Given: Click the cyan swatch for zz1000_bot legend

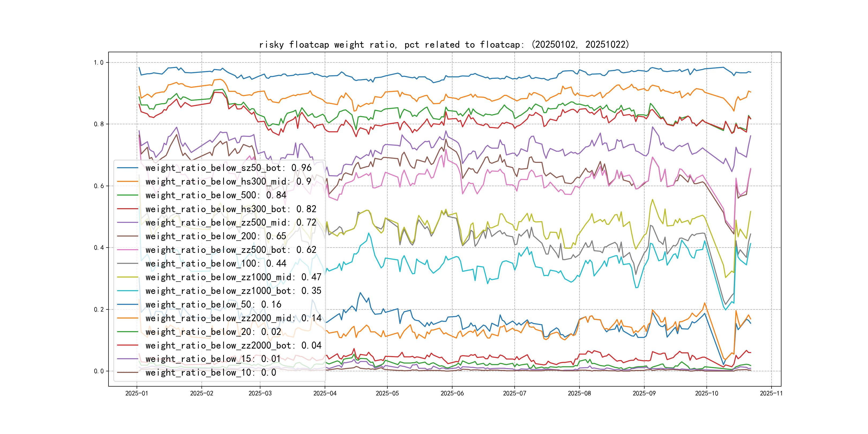Looking at the screenshot, I should 127,291.
